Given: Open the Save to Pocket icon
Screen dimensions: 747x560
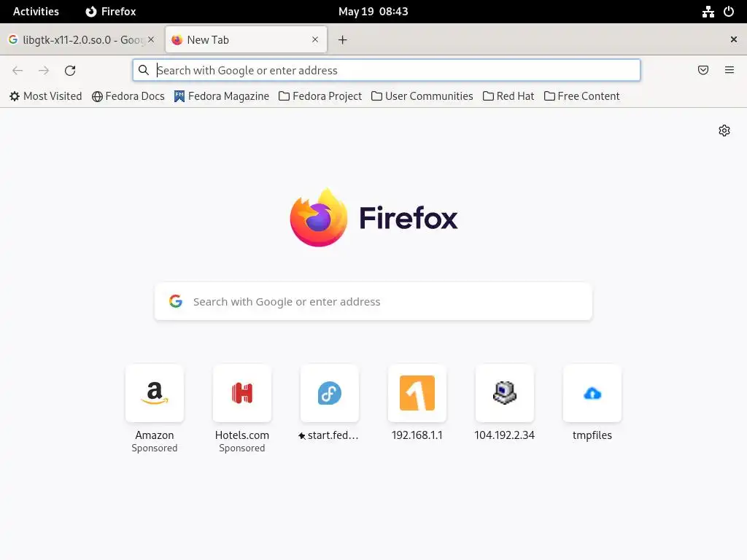Looking at the screenshot, I should click(x=703, y=70).
